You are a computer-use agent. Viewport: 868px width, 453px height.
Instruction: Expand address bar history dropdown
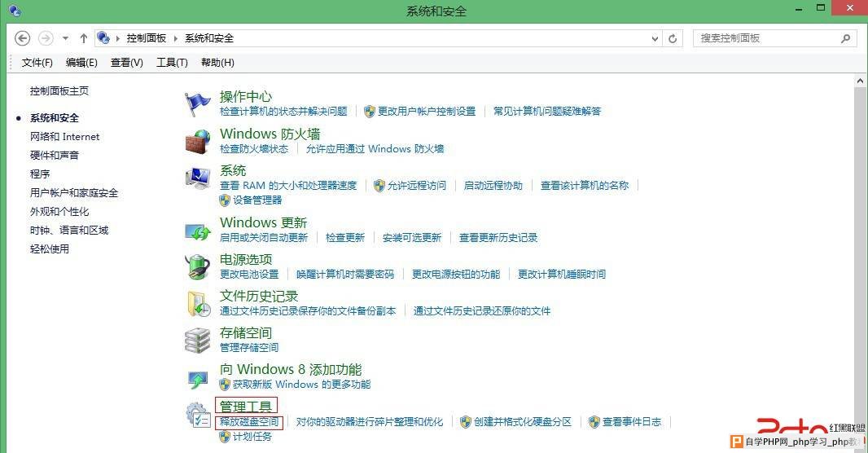(655, 38)
